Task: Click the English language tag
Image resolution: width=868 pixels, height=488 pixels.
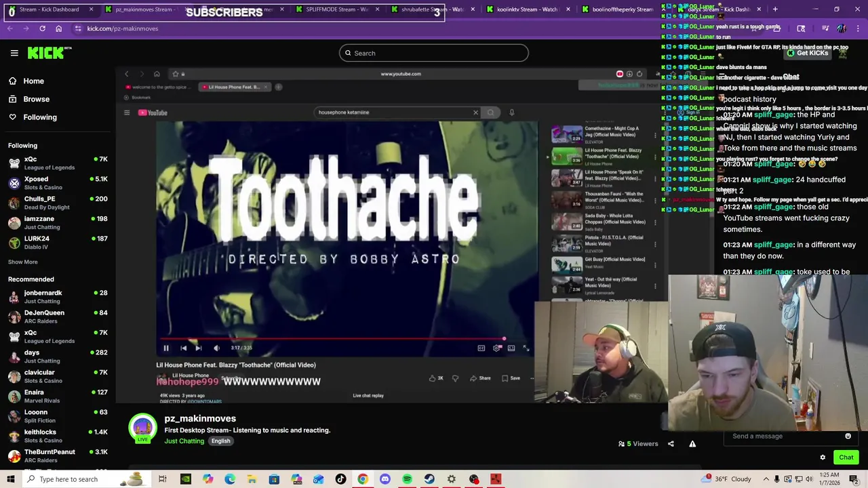Action: (220, 441)
